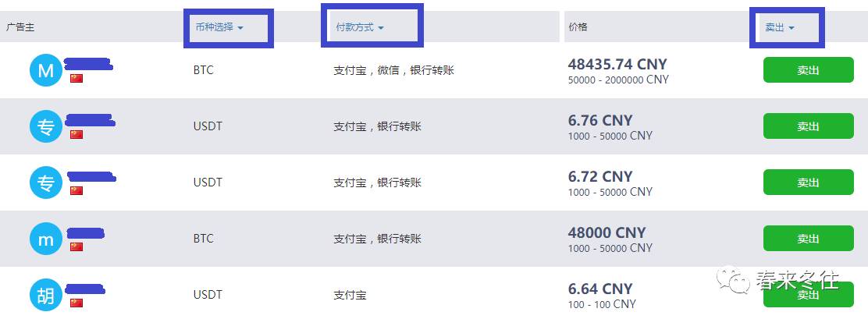
Task: Sell USDT at 6.72 CNY
Action: click(x=808, y=183)
